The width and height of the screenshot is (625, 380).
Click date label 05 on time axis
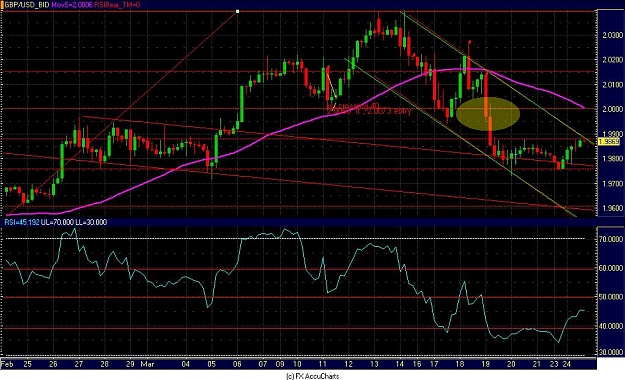pyautogui.click(x=211, y=364)
